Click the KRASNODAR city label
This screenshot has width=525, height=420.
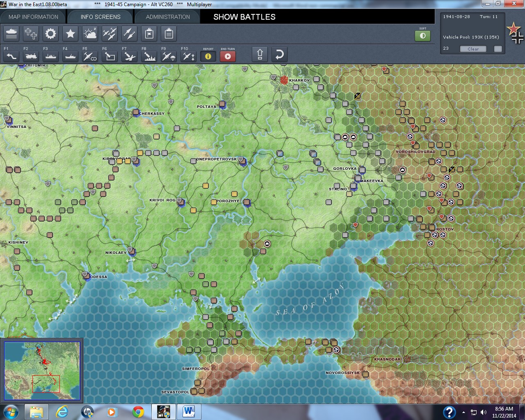point(387,359)
